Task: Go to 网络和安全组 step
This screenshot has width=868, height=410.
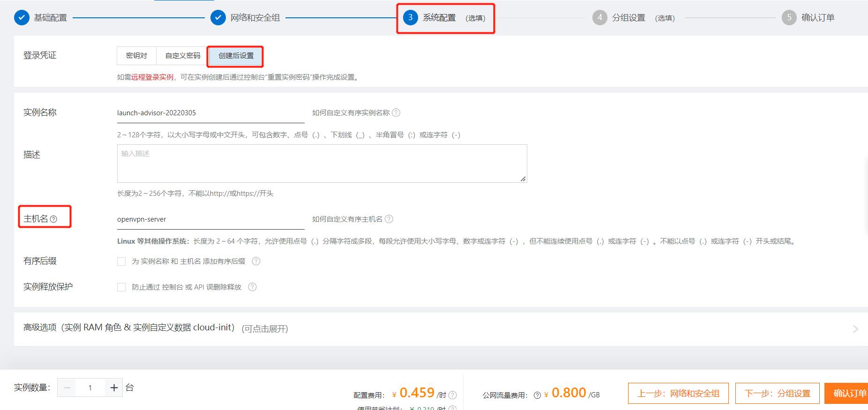Action: (x=255, y=18)
